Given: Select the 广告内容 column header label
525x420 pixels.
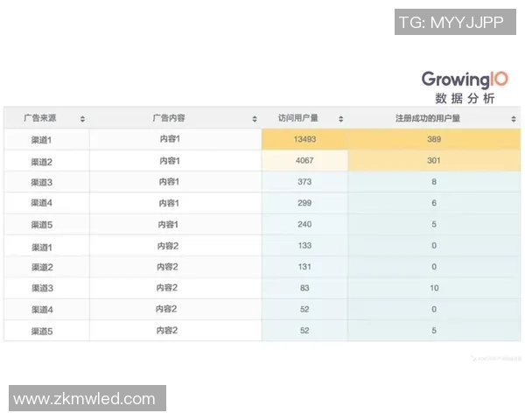Looking at the screenshot, I should click(x=168, y=118).
